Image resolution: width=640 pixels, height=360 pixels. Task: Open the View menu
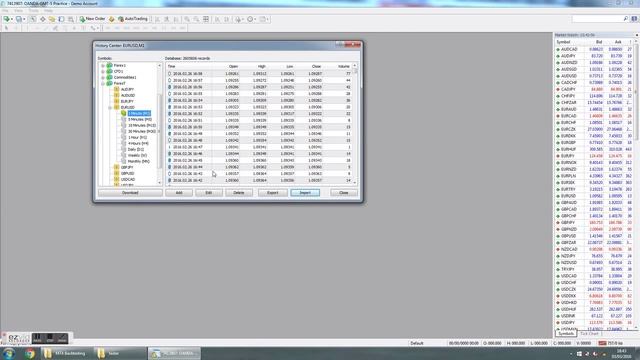[x=19, y=11]
